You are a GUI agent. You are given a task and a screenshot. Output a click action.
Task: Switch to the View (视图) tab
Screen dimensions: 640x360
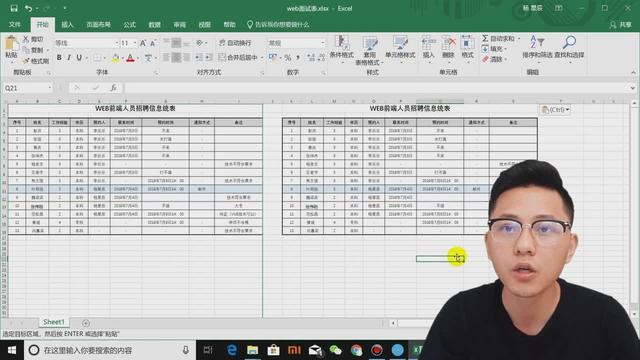(204, 24)
